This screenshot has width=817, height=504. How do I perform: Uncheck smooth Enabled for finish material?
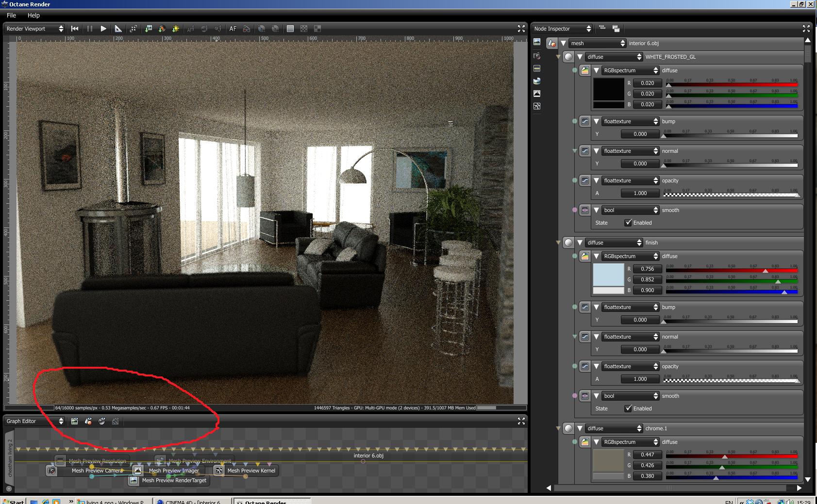coord(628,408)
